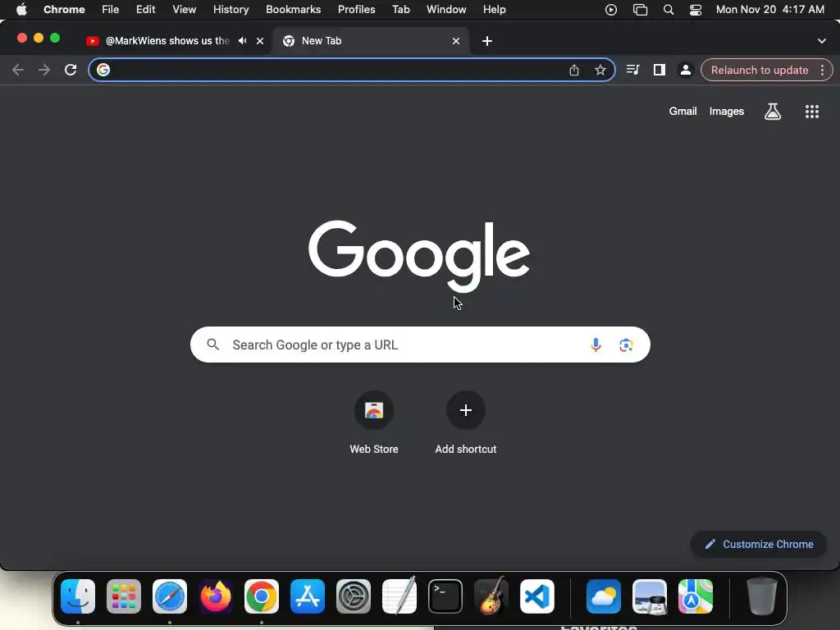Open Search Labs flask icon

tap(772, 112)
